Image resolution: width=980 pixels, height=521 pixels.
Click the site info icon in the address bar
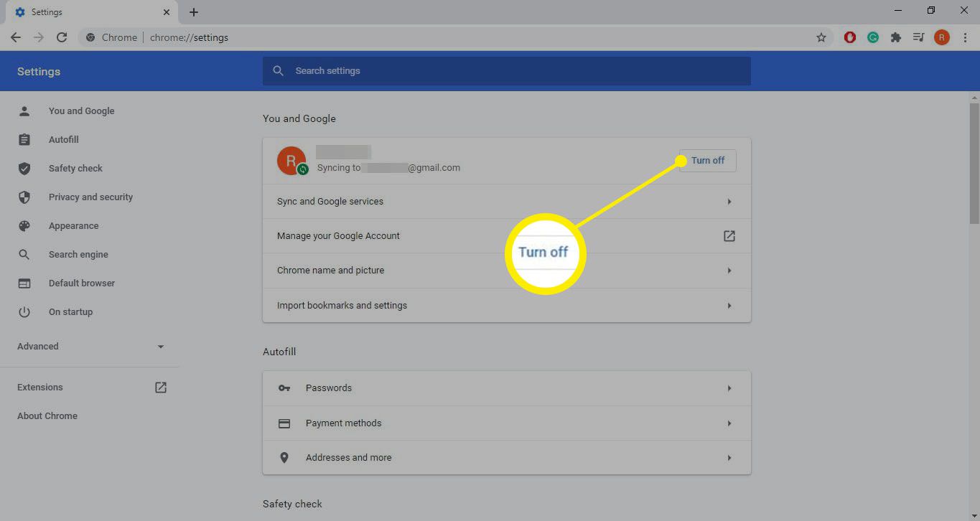[90, 37]
